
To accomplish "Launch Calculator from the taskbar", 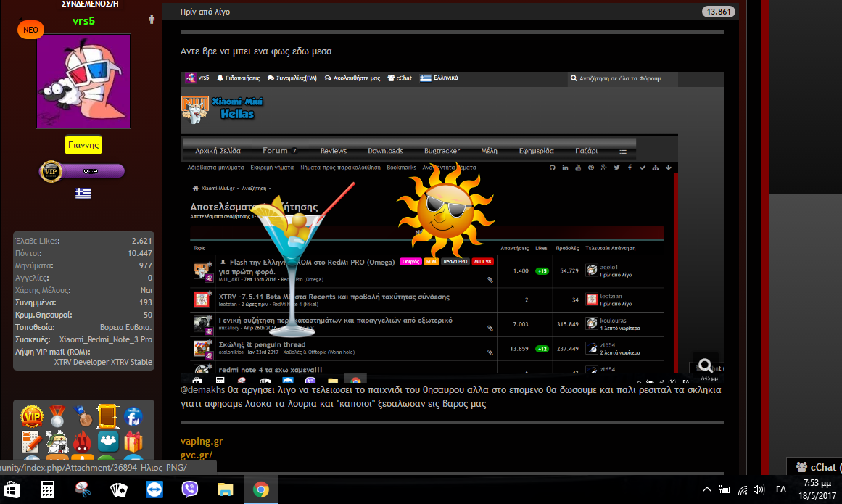I will click(48, 489).
